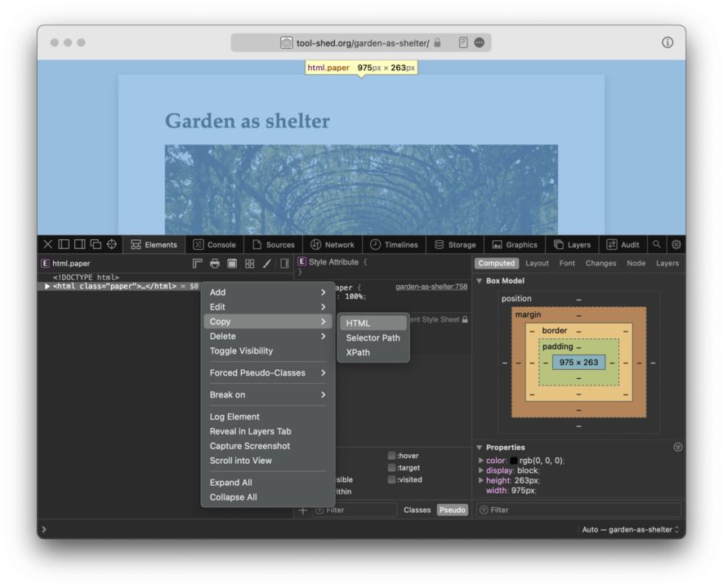The width and height of the screenshot is (723, 588).
Task: Expand the html.paper tree node
Action: [x=47, y=286]
